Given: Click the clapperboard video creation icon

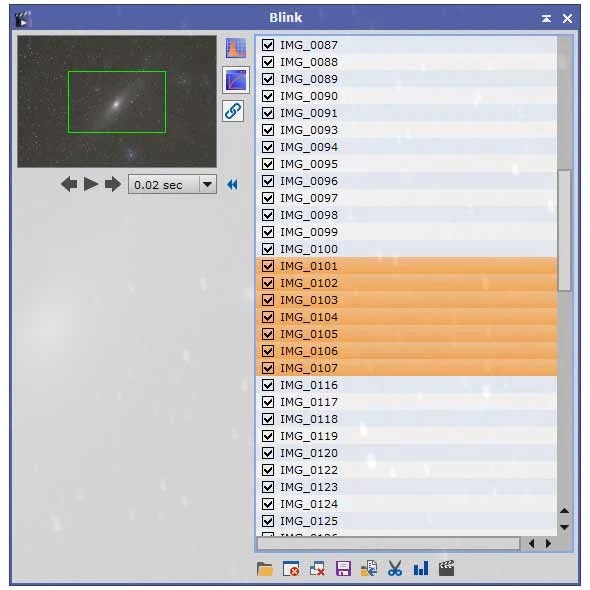Looking at the screenshot, I should point(447,569).
